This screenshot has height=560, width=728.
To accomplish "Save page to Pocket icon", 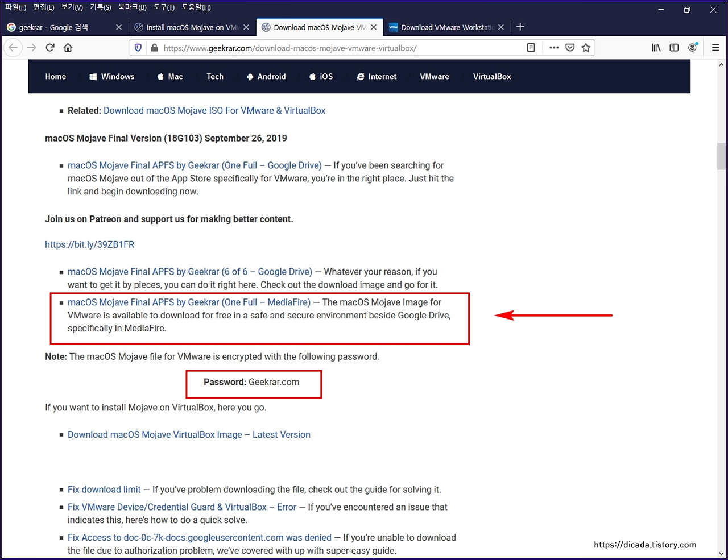I will 570,48.
